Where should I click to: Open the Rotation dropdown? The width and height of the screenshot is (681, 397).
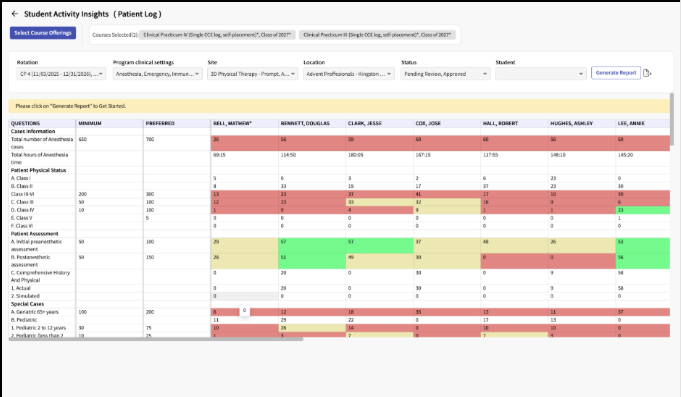pyautogui.click(x=61, y=74)
